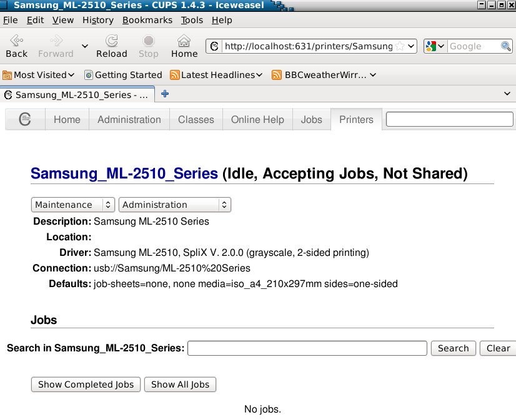Go to the browser Home page
Screen dimensions: 516x420
click(x=184, y=46)
